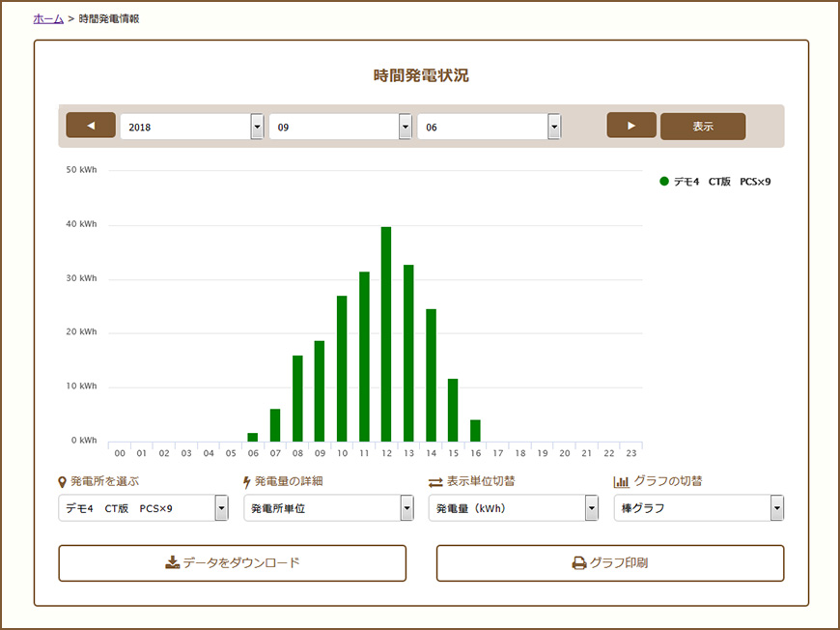Viewport: 840px width, 630px height.
Task: Expand the 発電所を選ぶ plant selector
Action: pyautogui.click(x=143, y=508)
